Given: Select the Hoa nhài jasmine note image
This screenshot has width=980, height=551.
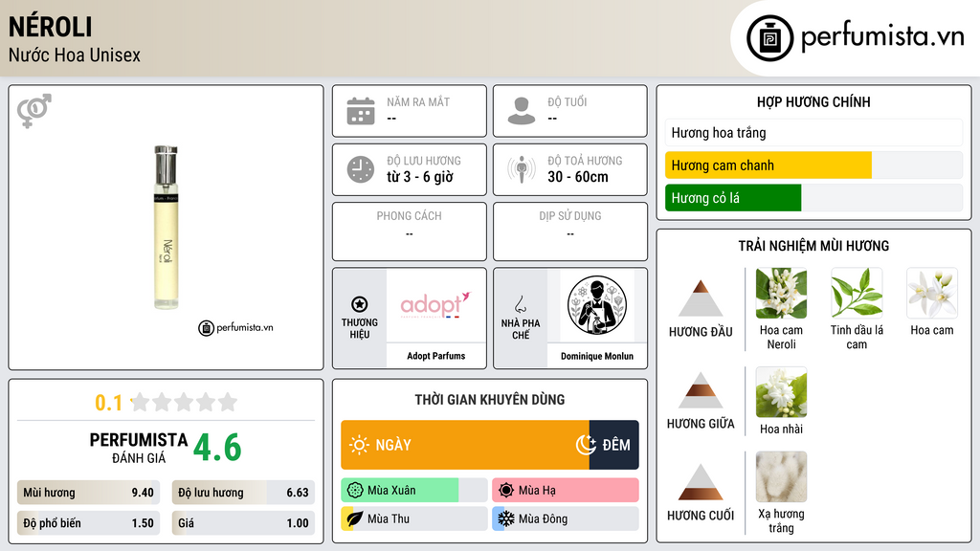Looking at the screenshot, I should 781,392.
